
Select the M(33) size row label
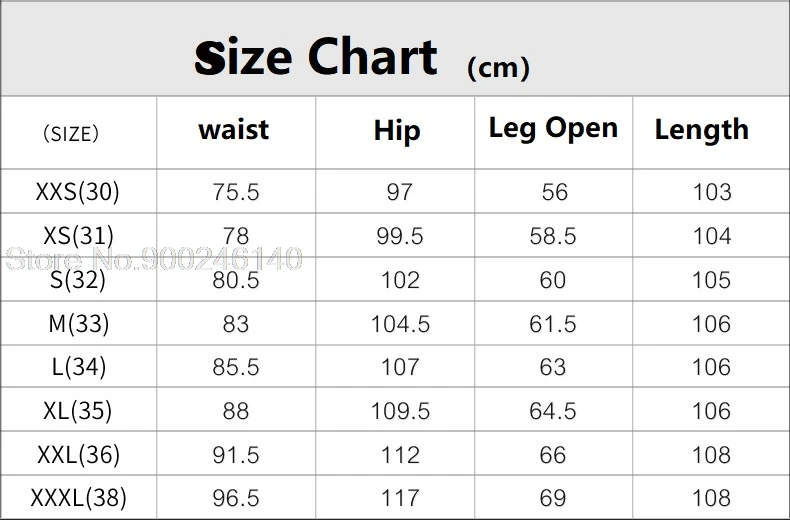pyautogui.click(x=78, y=324)
